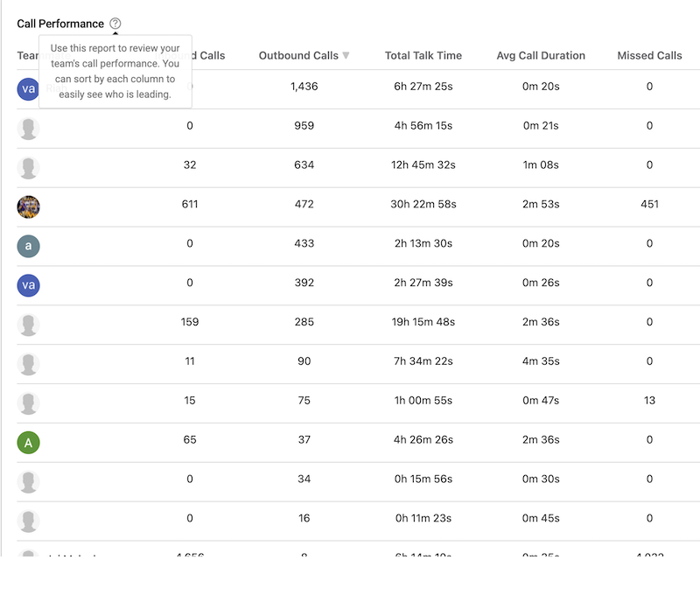
Task: Toggle the sort arrow next to Outbound Calls
Action: (x=346, y=56)
